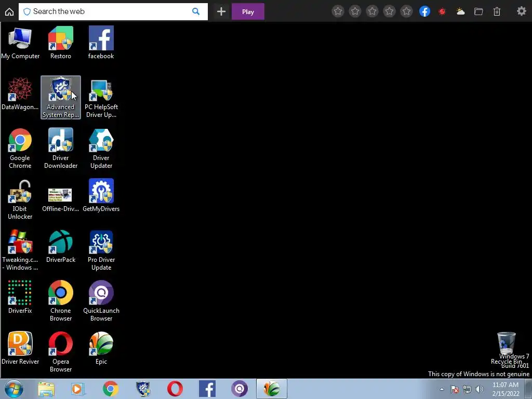Click the third star bookmark slot
Image resolution: width=532 pixels, height=399 pixels.
[372, 11]
